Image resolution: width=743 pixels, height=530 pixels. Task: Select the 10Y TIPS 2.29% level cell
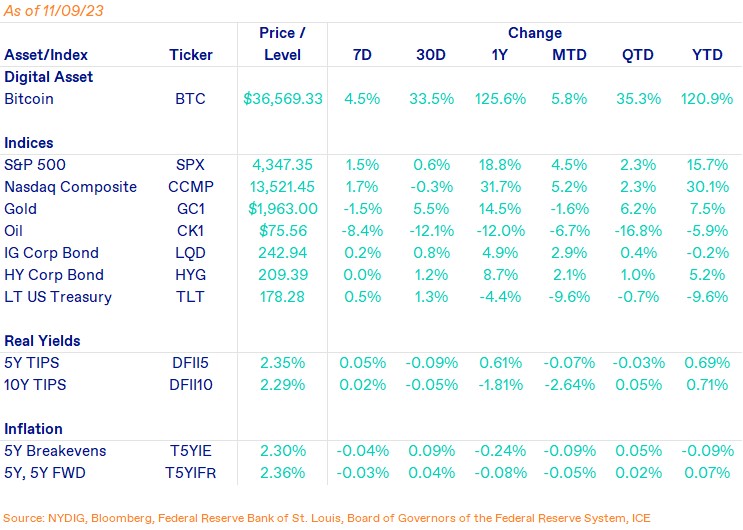point(283,385)
